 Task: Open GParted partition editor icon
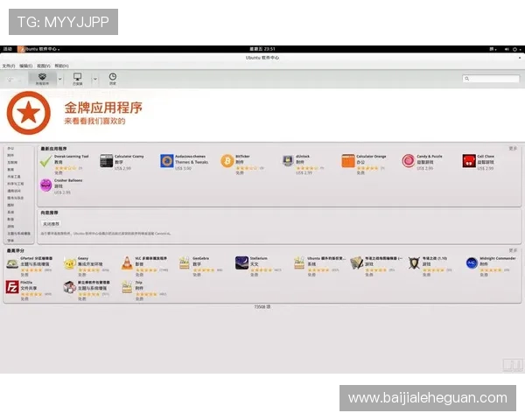(x=12, y=263)
